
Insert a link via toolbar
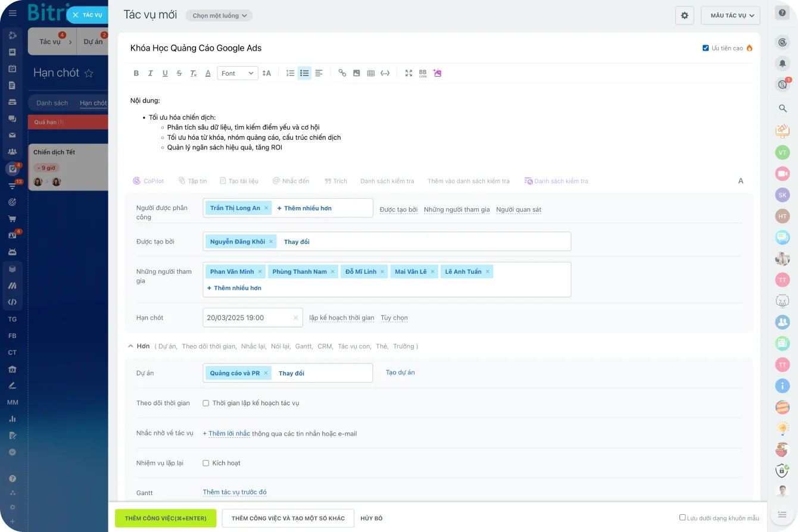pyautogui.click(x=342, y=73)
